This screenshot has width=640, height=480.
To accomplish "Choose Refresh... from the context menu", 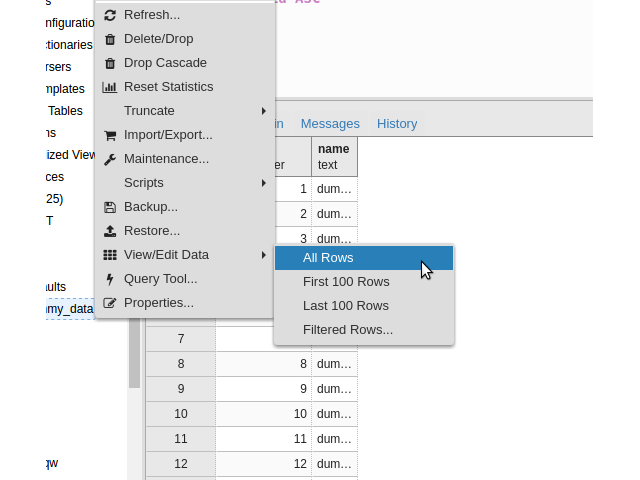I will point(184,15).
